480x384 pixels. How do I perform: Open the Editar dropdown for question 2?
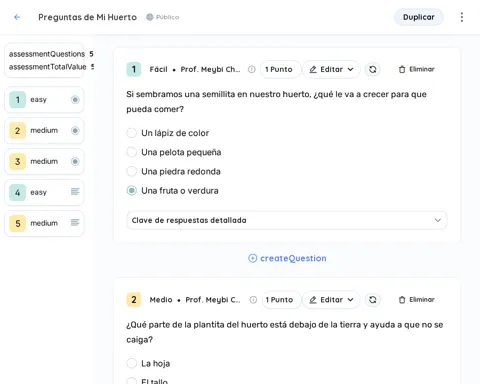click(331, 300)
